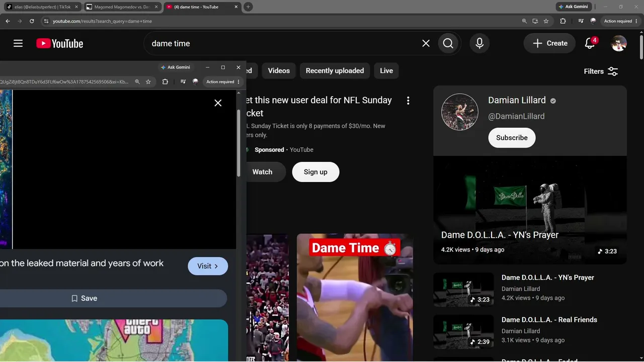Screen dimensions: 644x362
Task: Click the youtube.com address bar URL
Action: (103, 21)
